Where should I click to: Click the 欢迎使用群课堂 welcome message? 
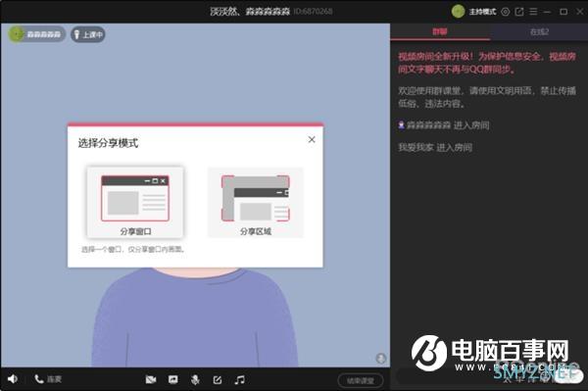click(487, 97)
